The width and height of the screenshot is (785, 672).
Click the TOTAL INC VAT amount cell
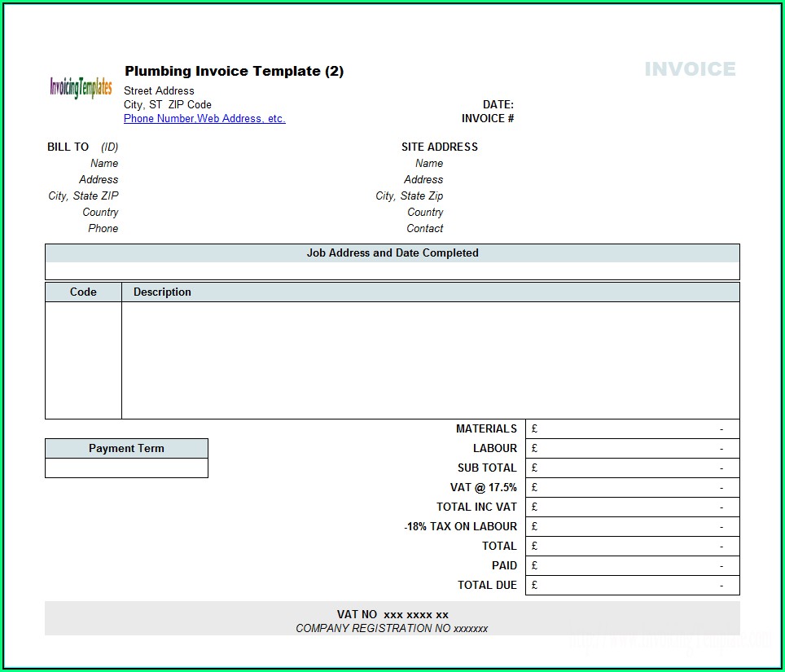[632, 507]
